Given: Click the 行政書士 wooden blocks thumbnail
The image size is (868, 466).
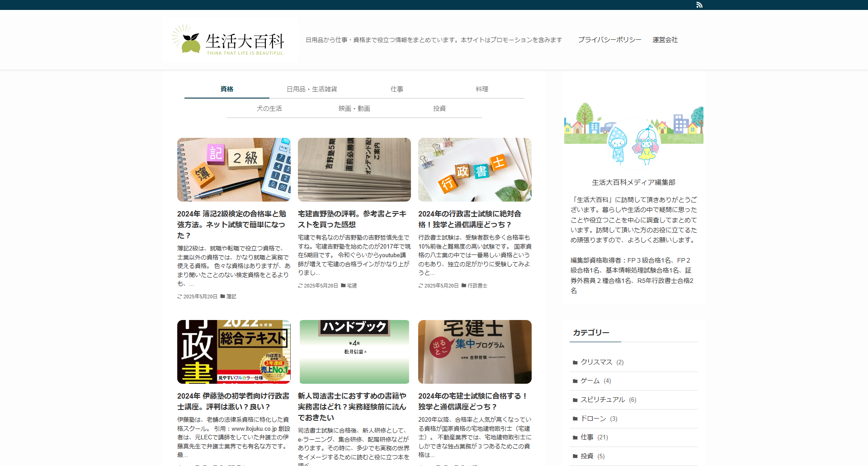Looking at the screenshot, I should pyautogui.click(x=475, y=169).
